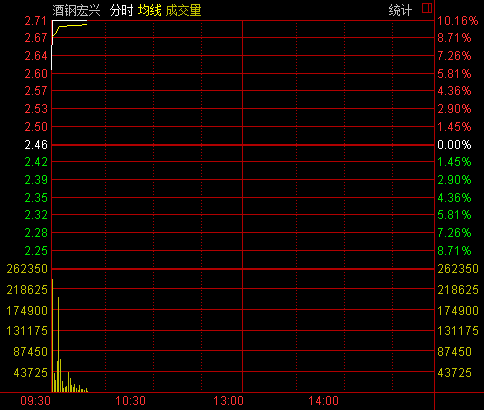Click the 2.71 top price label
Viewport: 484px width, 410px height.
click(36, 21)
